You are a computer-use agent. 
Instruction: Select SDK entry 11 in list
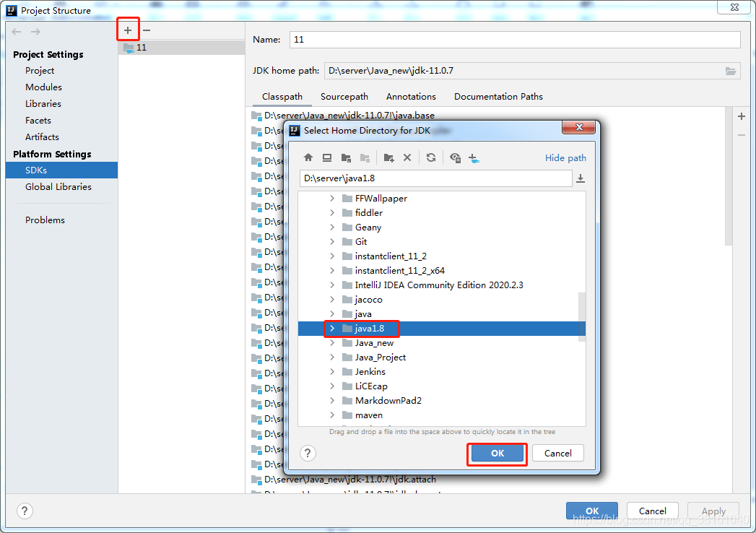(x=182, y=47)
